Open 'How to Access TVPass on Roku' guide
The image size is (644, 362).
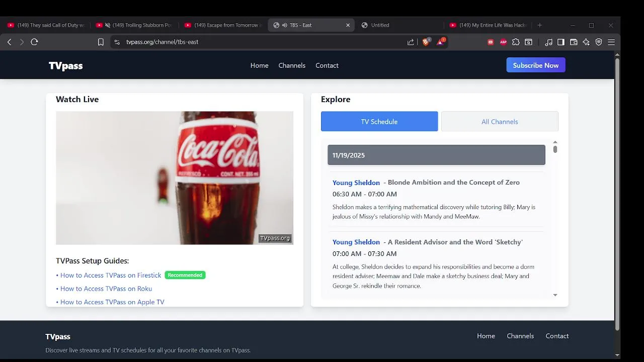[106, 289]
